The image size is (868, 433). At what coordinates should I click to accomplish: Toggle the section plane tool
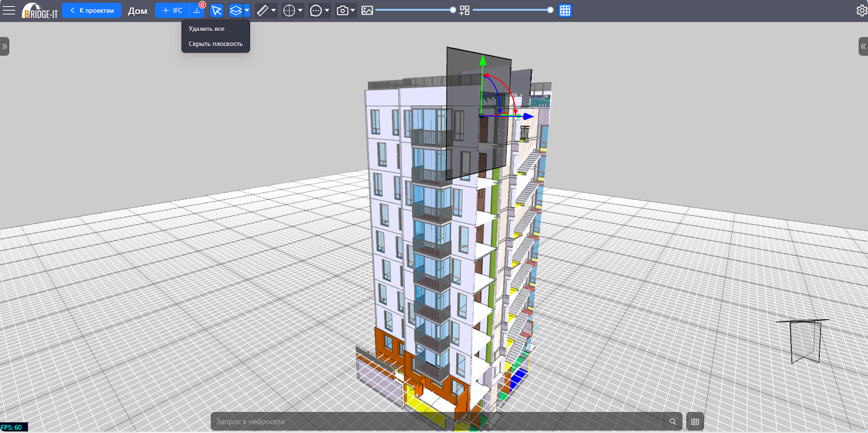[235, 10]
